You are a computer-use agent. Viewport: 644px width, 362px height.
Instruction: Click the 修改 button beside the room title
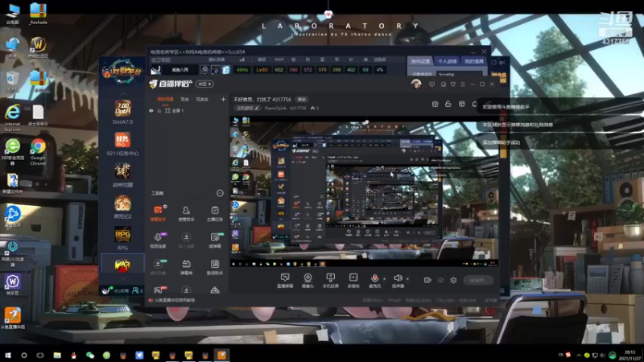pos(302,99)
